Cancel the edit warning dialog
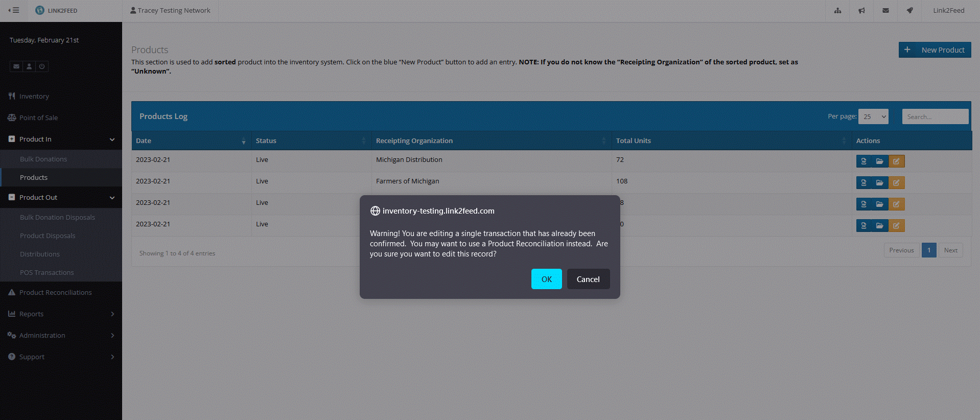Viewport: 980px width, 420px height. click(588, 279)
